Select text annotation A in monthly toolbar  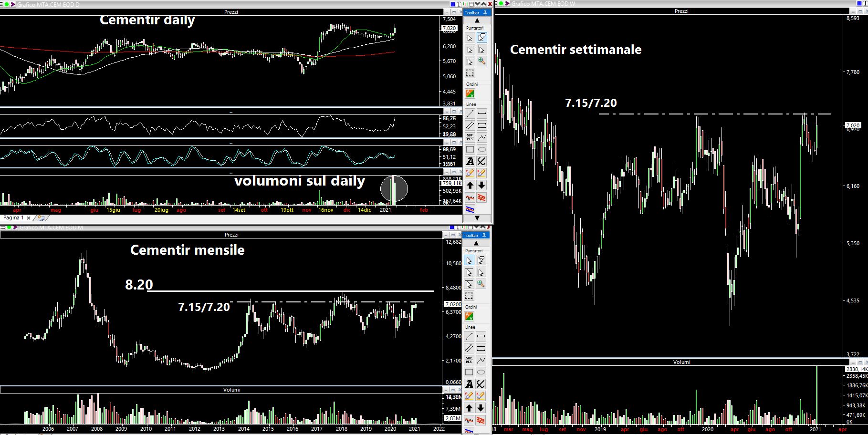coord(469,384)
